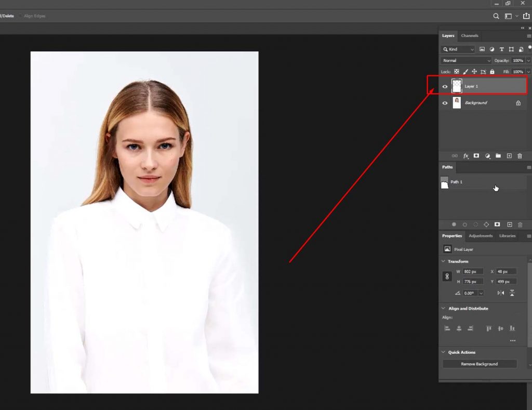
Task: Click the Create new layer icon
Action: pos(510,156)
